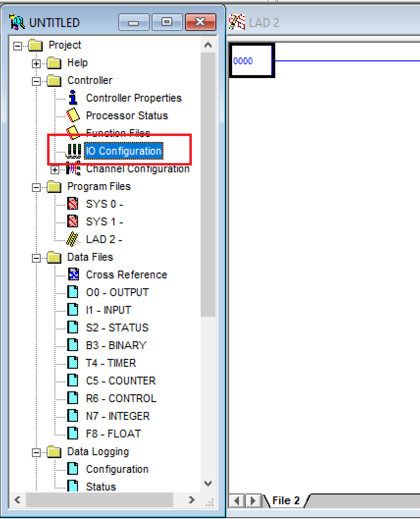Click the Project root folder icon
The height and width of the screenshot is (519, 420).
pos(35,45)
